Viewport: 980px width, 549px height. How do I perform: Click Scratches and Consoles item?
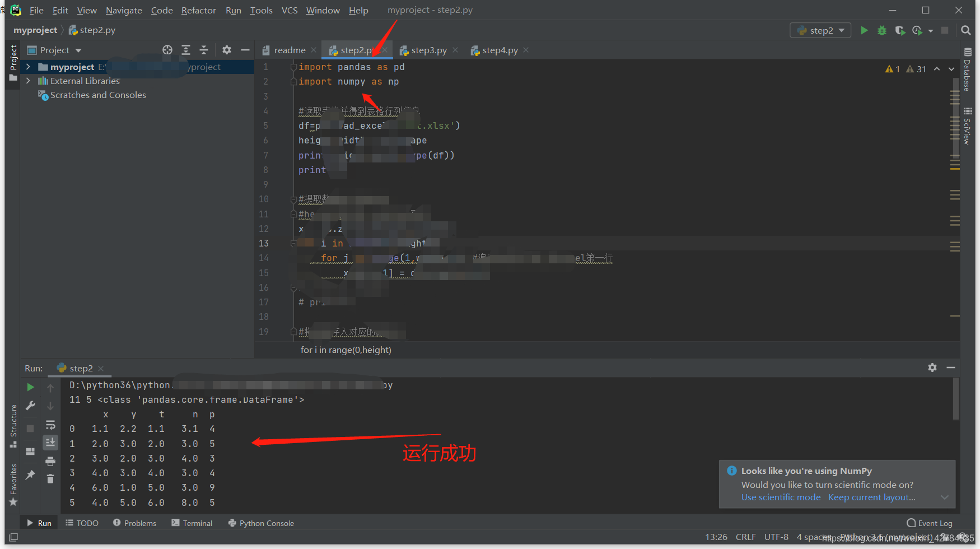[98, 95]
